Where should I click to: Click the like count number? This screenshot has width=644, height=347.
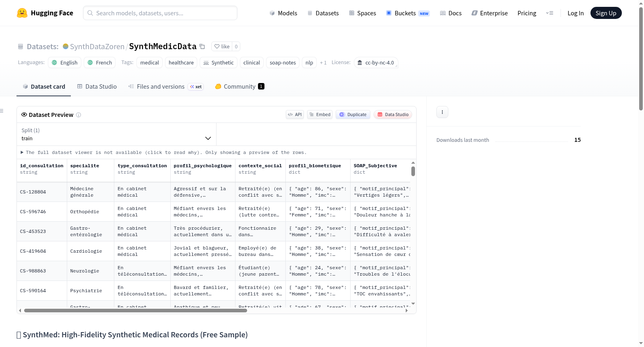click(x=236, y=46)
